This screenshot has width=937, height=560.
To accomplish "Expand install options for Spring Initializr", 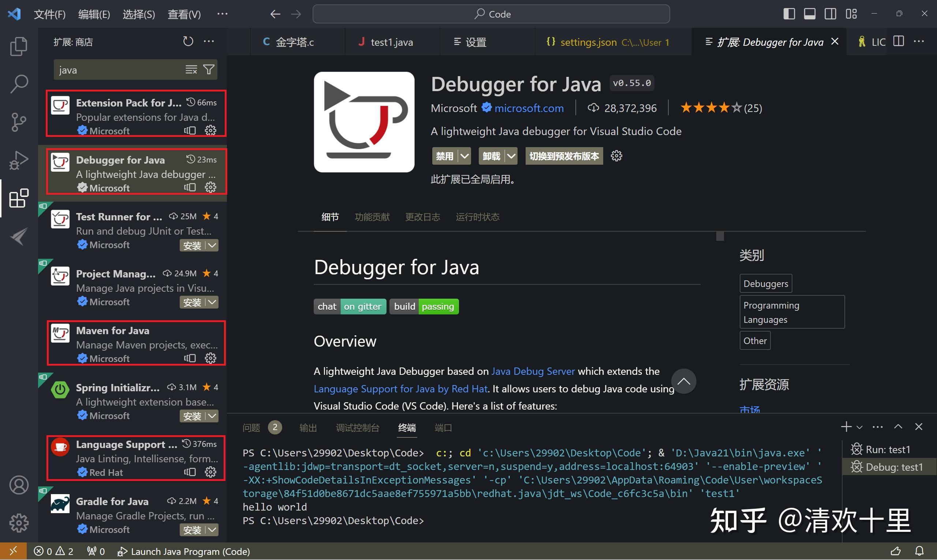I will click(x=212, y=416).
